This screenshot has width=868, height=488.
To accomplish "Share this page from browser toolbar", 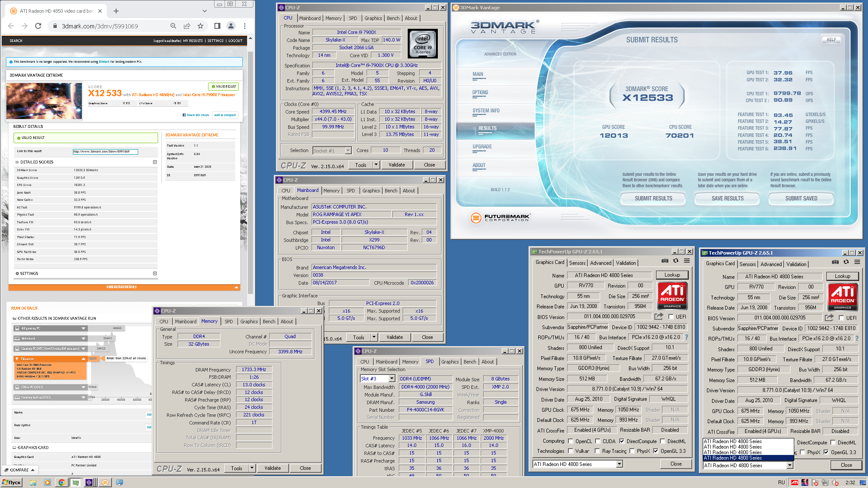I will [x=187, y=26].
